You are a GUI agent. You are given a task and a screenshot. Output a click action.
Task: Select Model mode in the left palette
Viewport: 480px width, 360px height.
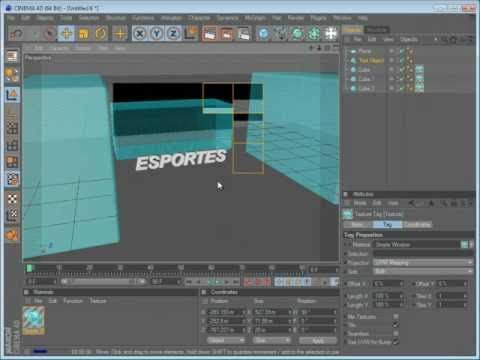12,75
